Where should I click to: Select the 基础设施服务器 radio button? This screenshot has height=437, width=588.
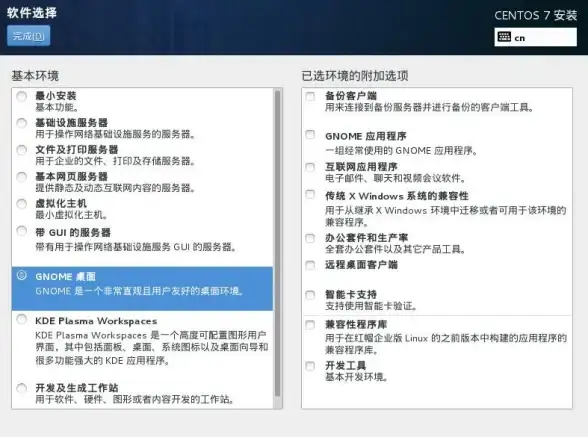(22, 123)
